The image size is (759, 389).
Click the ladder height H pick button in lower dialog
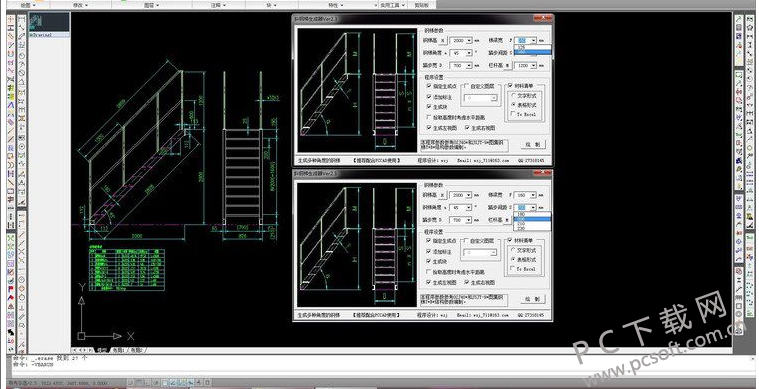[442, 195]
